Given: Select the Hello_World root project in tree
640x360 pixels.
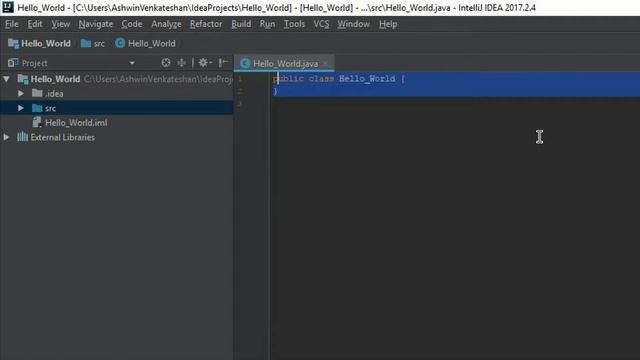Looking at the screenshot, I should click(x=55, y=79).
